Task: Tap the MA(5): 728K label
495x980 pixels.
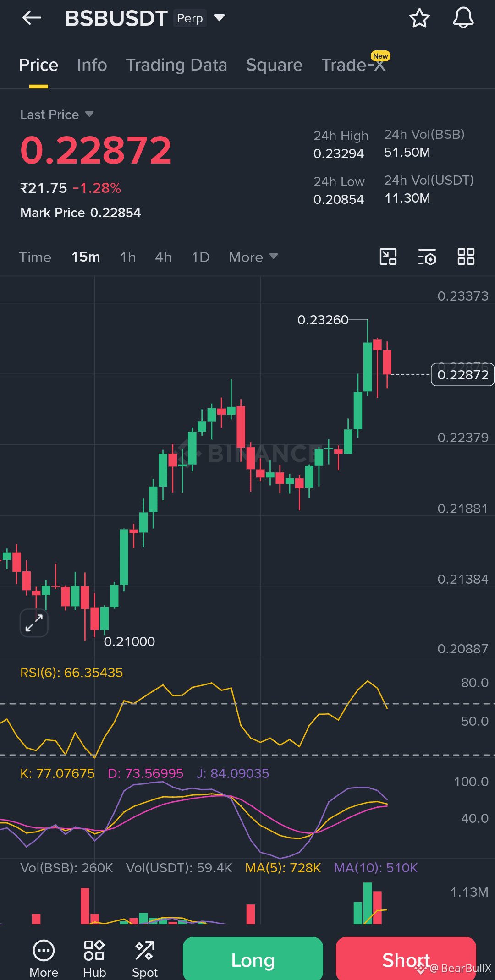Action: point(283,868)
